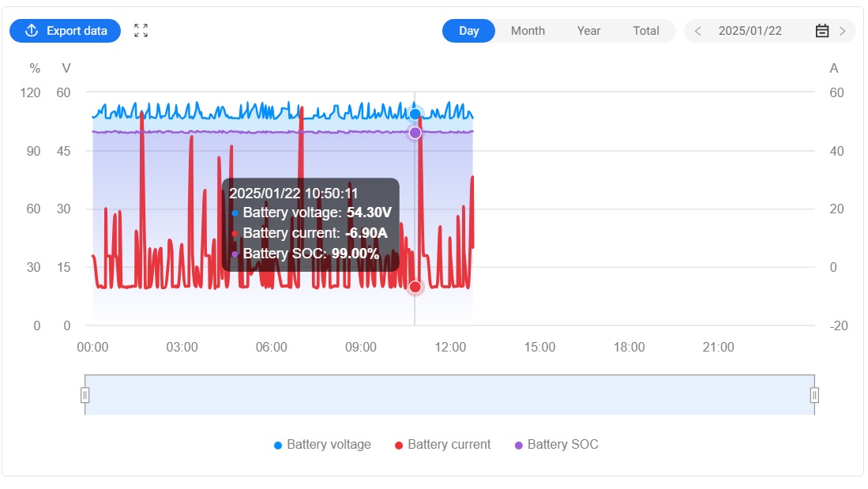Screen dimensions: 868x489
Task: Click purple SOC marker point on chart
Action: 415,133
